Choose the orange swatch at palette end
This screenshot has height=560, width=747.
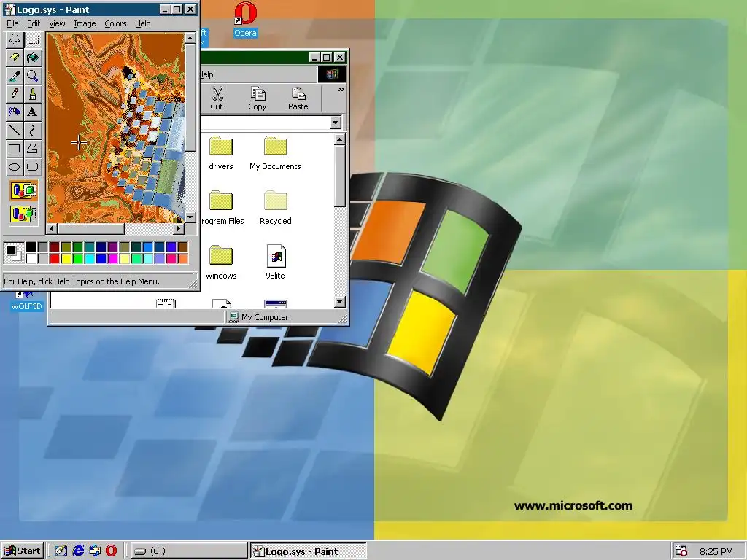click(x=183, y=259)
